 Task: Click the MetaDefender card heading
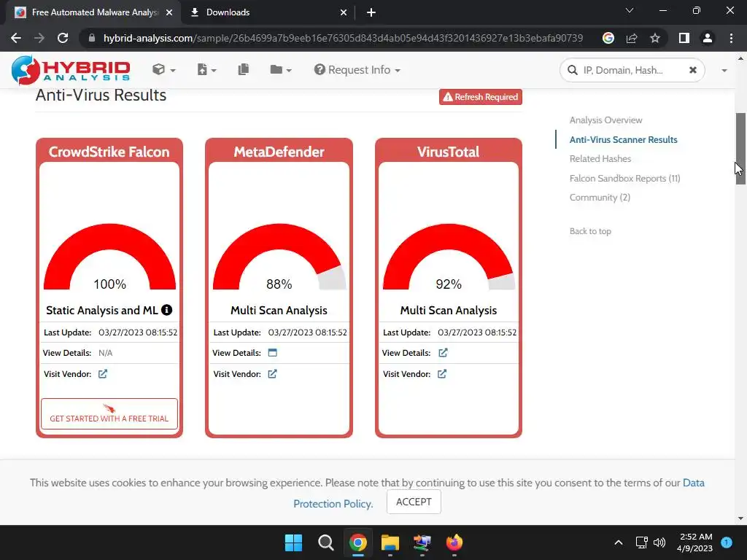tap(279, 152)
